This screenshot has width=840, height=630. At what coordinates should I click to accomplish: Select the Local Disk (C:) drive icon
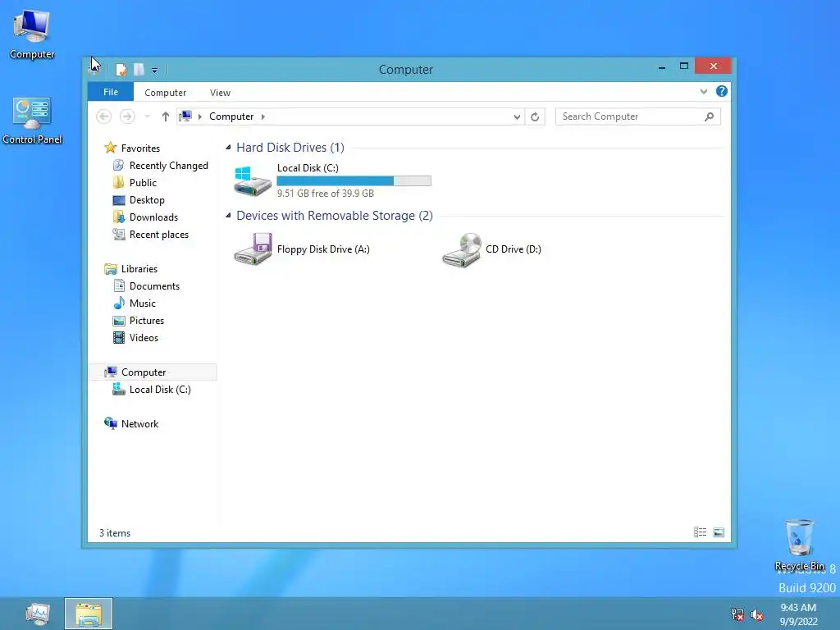coord(253,180)
